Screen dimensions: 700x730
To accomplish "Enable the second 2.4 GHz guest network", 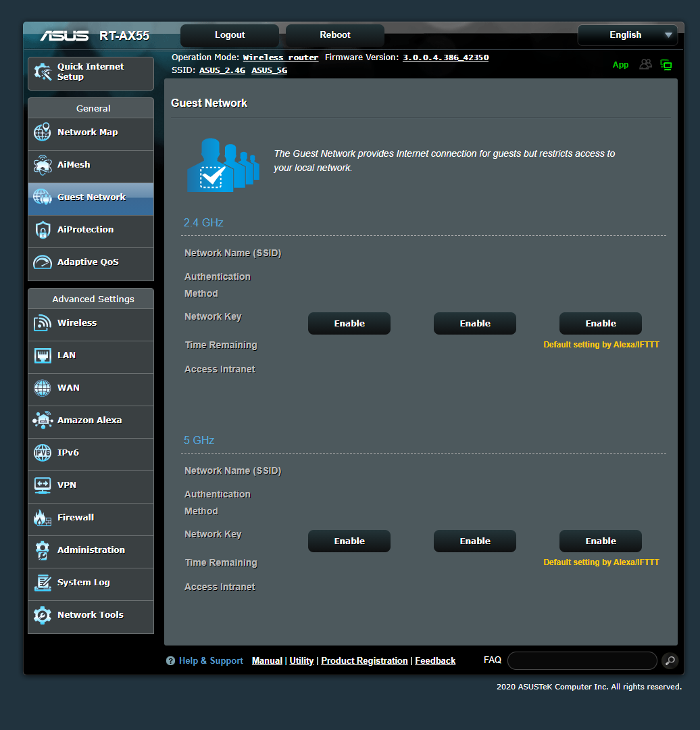I will click(x=475, y=324).
